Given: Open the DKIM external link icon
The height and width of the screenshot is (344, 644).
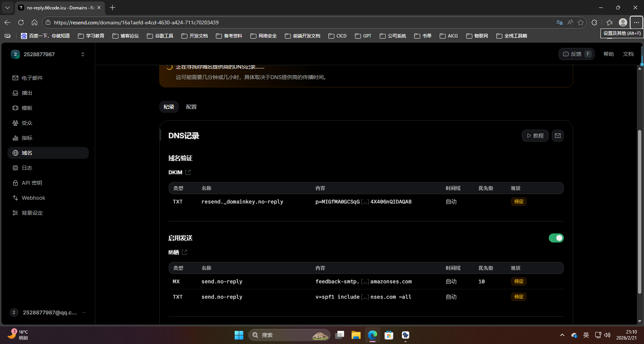Looking at the screenshot, I should 188,172.
